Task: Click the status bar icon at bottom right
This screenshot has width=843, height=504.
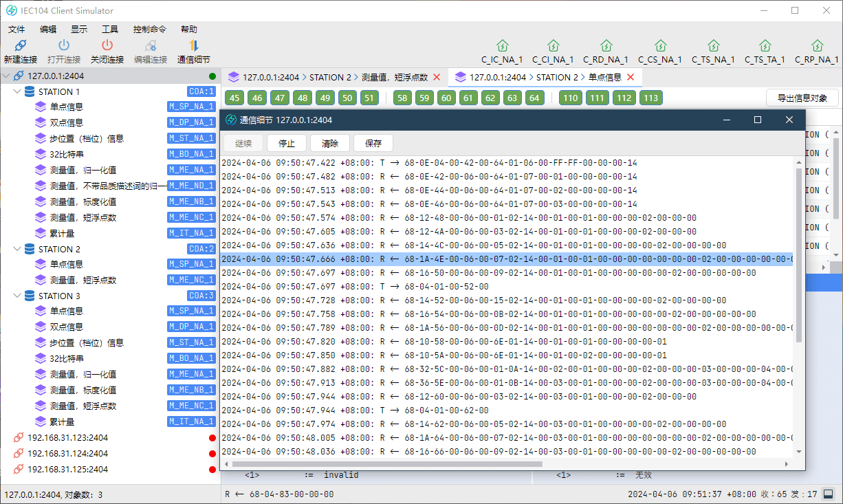Action: [829, 494]
